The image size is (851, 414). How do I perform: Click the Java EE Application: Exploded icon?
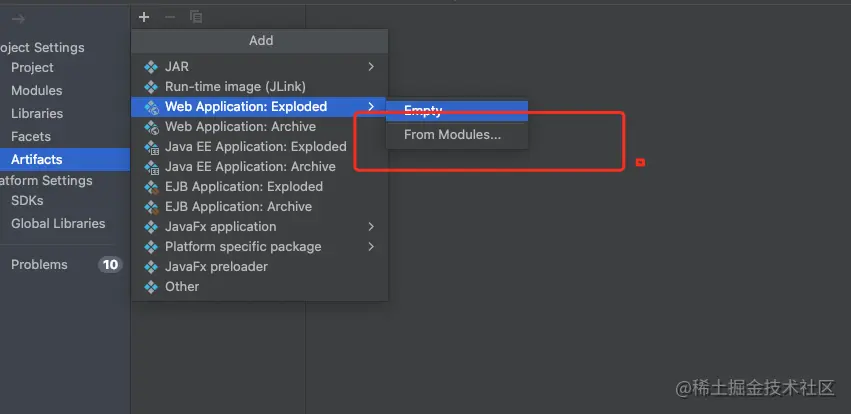151,147
